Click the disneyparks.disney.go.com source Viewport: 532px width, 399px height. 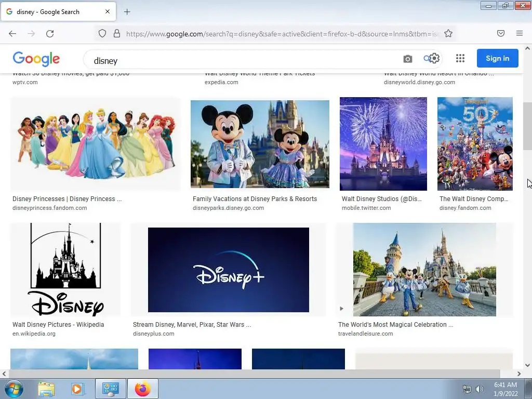click(x=228, y=208)
